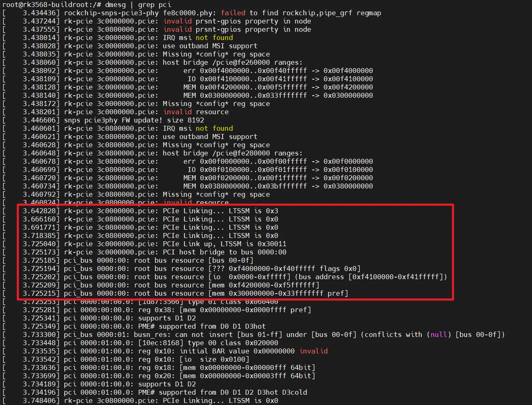
Task: Click timestamp '3.460601' at line start
Action: click(x=39, y=128)
